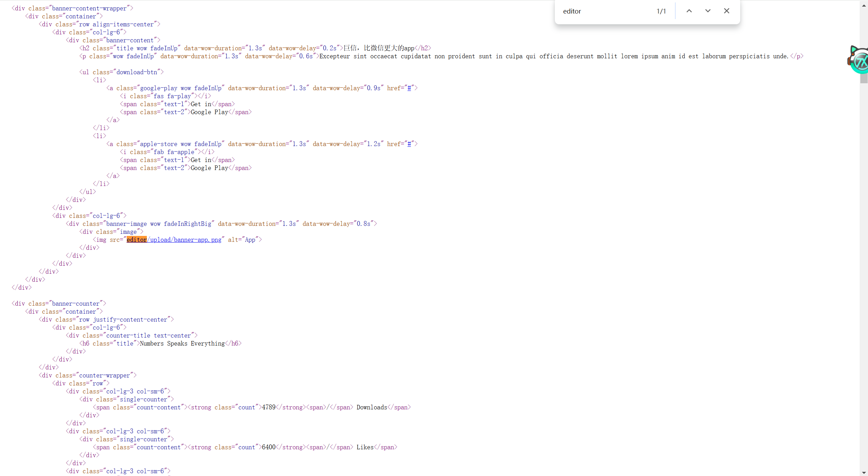
Task: Click the "download-btn" class value
Action: (137, 72)
